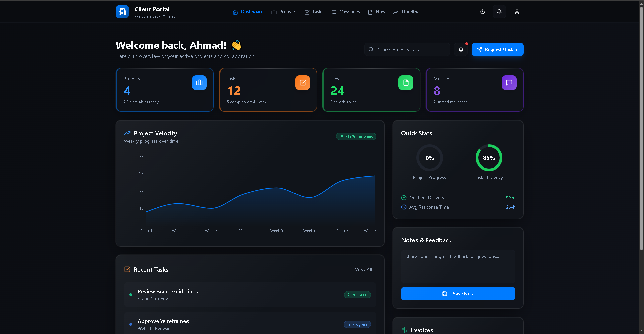Click the blue briefcase icon in Projects card
The height and width of the screenshot is (334, 644).
[199, 83]
